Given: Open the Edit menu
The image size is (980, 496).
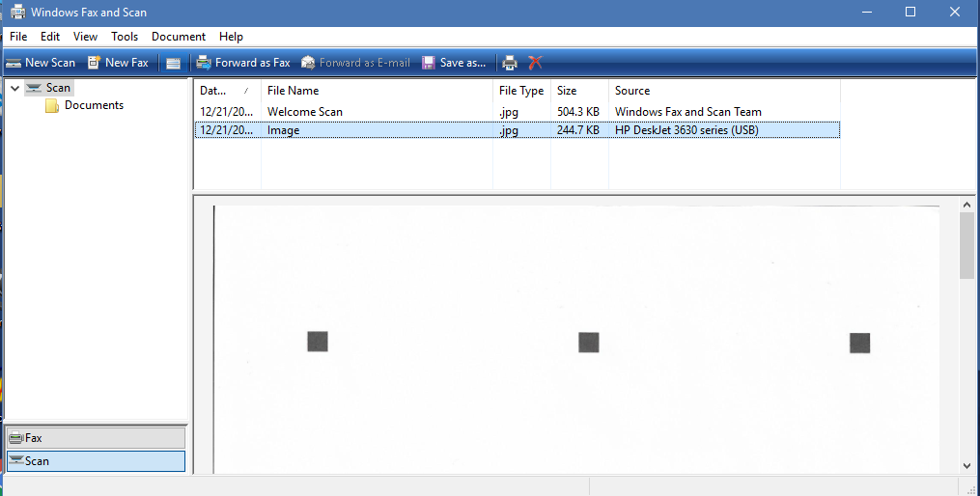Looking at the screenshot, I should 50,37.
